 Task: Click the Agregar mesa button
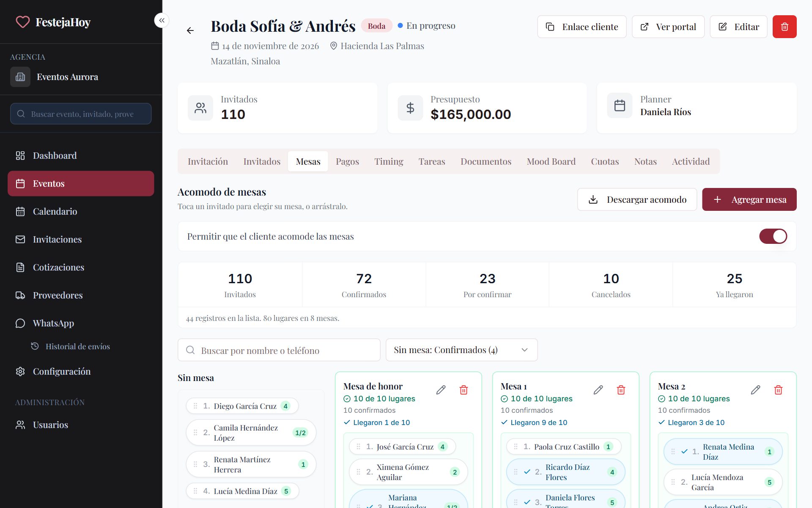(x=749, y=199)
